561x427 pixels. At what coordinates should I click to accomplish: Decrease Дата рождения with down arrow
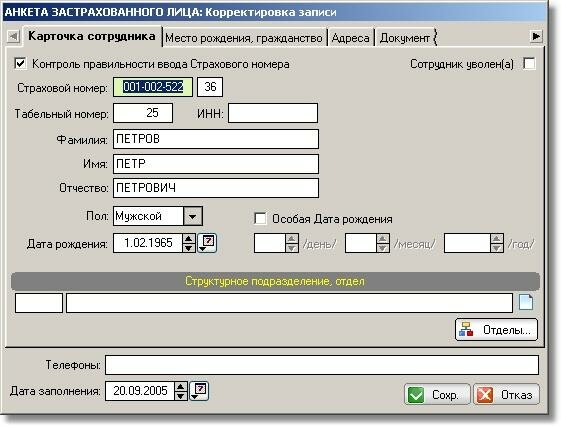click(x=189, y=248)
